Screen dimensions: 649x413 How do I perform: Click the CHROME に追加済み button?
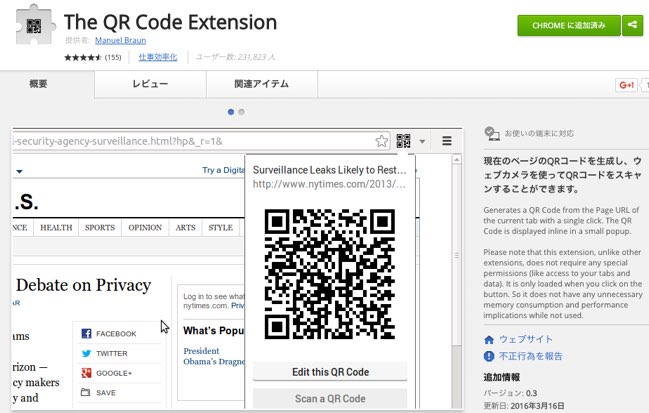click(569, 26)
